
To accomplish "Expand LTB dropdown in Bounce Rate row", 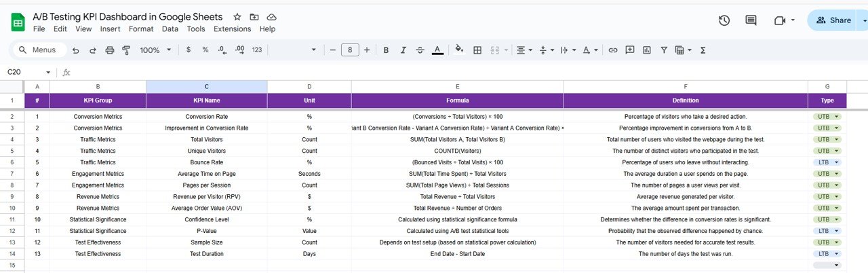I will click(837, 162).
